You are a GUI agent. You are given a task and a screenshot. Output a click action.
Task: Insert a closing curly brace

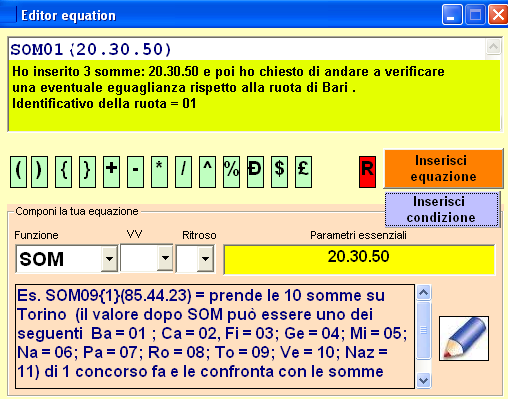pos(87,172)
